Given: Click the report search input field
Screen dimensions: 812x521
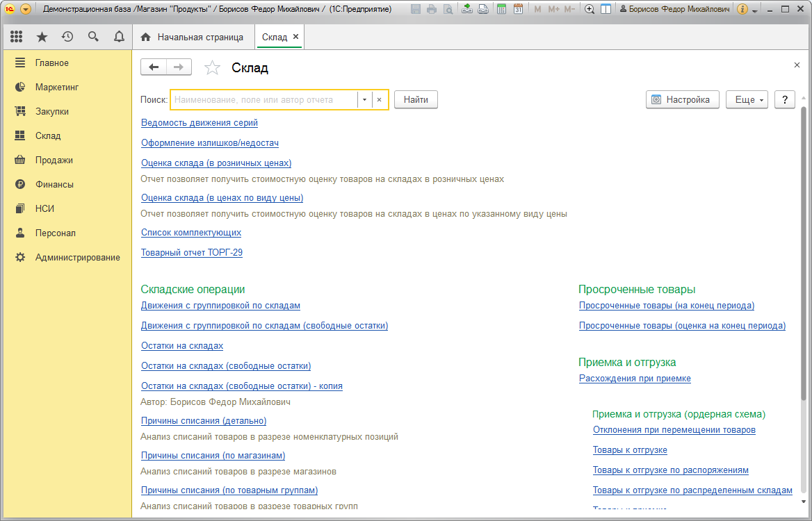Looking at the screenshot, I should pyautogui.click(x=264, y=100).
